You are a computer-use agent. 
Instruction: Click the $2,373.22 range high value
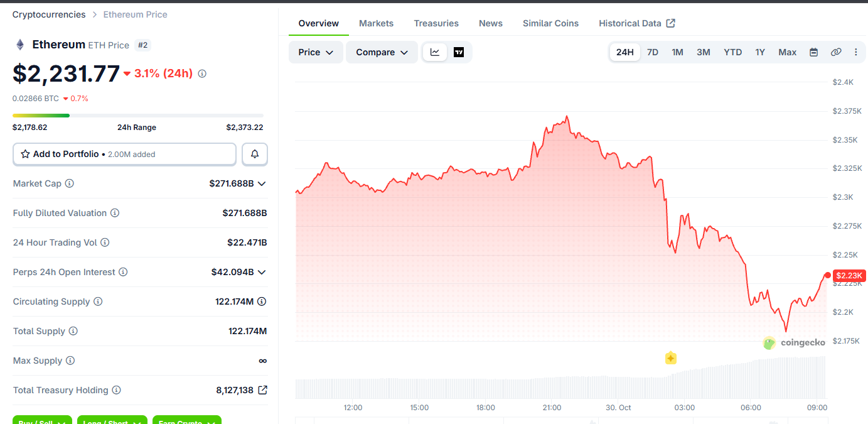pos(245,128)
